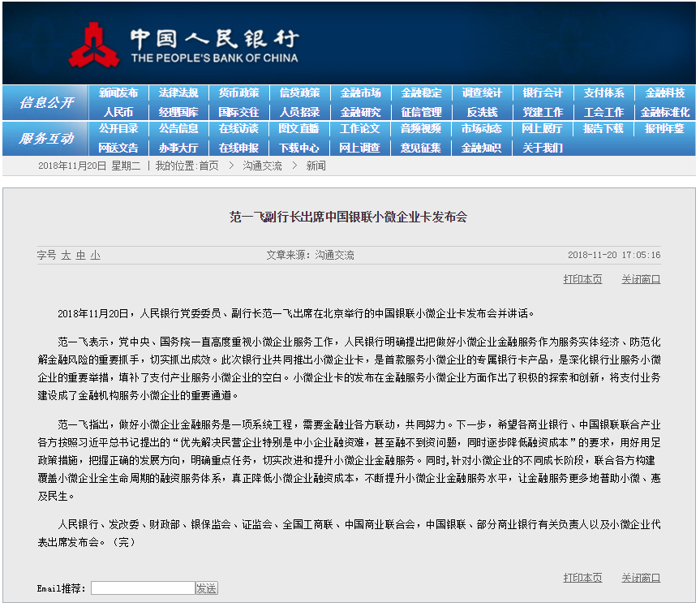Click the People's Bank of China logo

[183, 45]
